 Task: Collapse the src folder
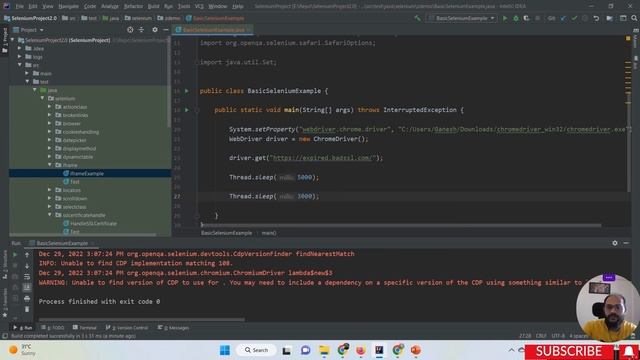pos(20,65)
